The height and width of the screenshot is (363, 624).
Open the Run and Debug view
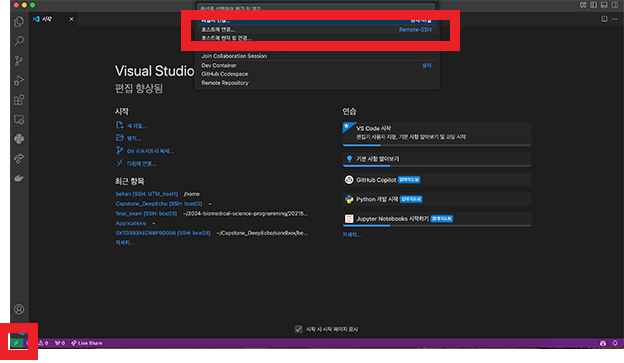click(19, 80)
